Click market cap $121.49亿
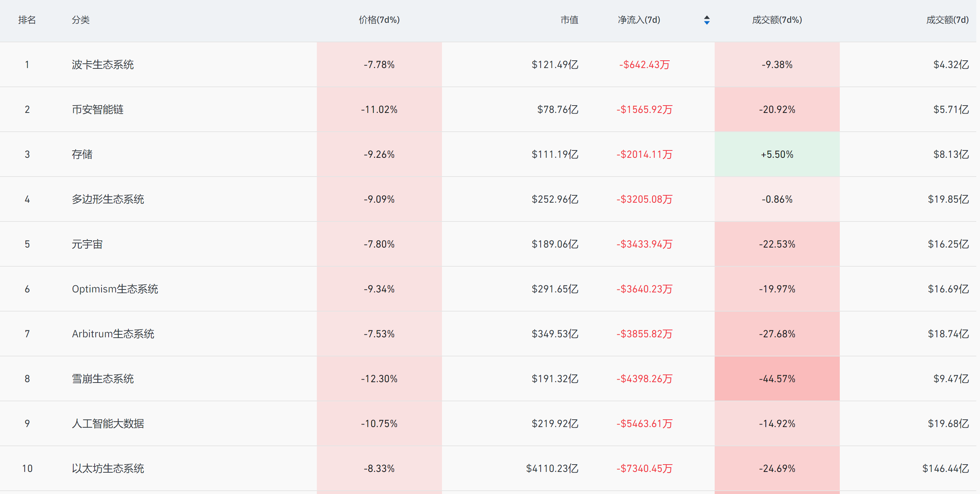The image size is (980, 494). [x=555, y=65]
